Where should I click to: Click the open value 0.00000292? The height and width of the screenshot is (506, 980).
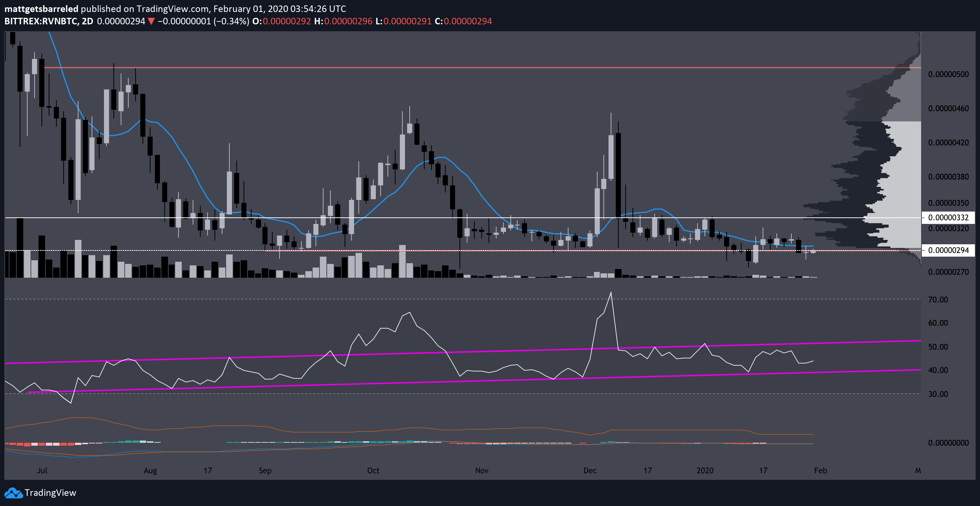pos(286,21)
